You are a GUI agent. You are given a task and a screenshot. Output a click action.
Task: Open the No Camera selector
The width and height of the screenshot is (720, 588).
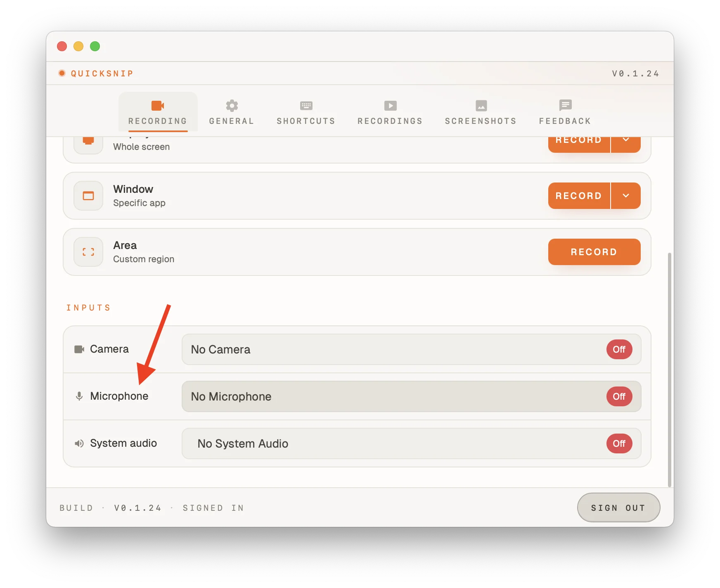pyautogui.click(x=411, y=349)
